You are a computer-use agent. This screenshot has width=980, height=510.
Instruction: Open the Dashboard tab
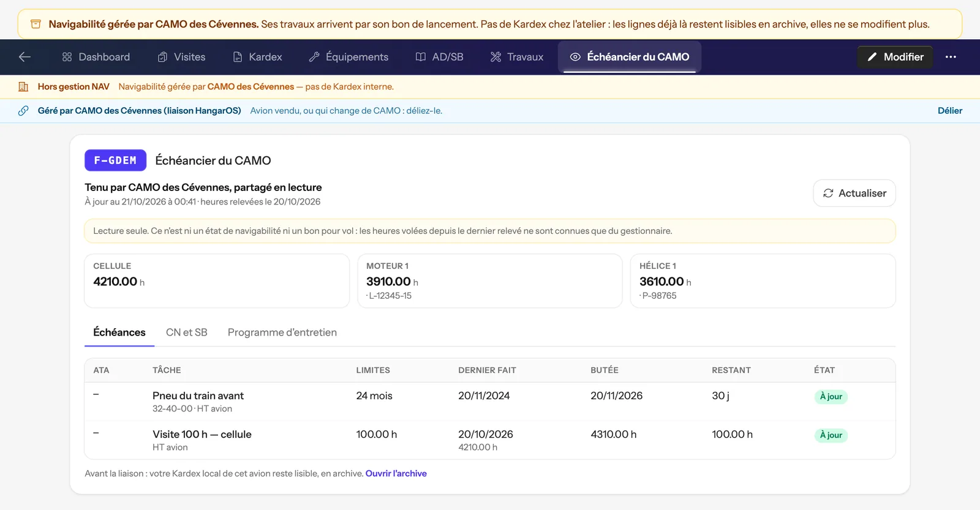pos(96,57)
